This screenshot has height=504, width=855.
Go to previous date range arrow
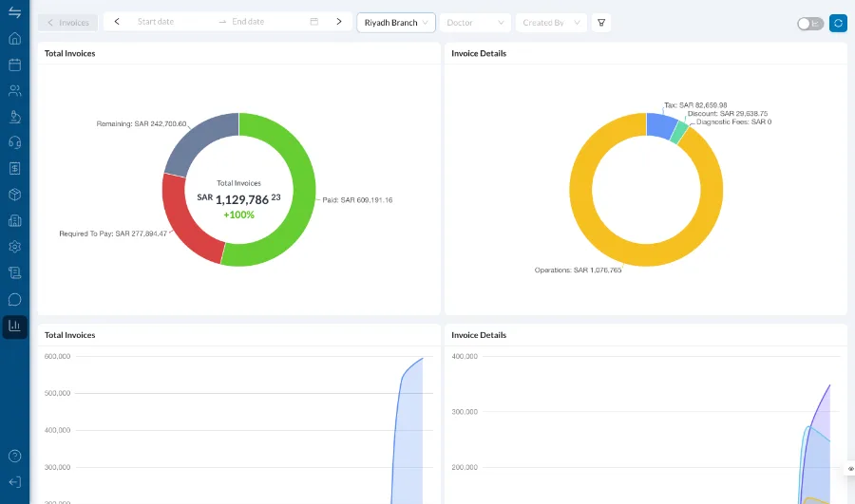click(x=117, y=21)
